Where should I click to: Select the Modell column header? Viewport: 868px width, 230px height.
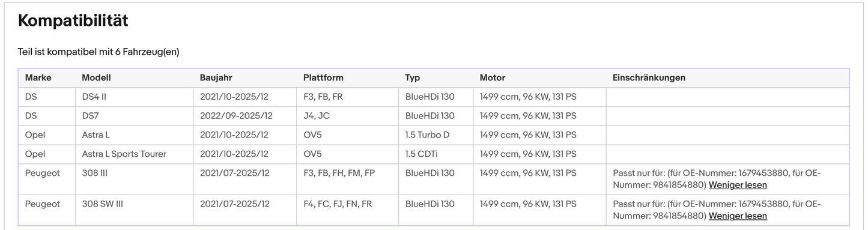(x=97, y=78)
